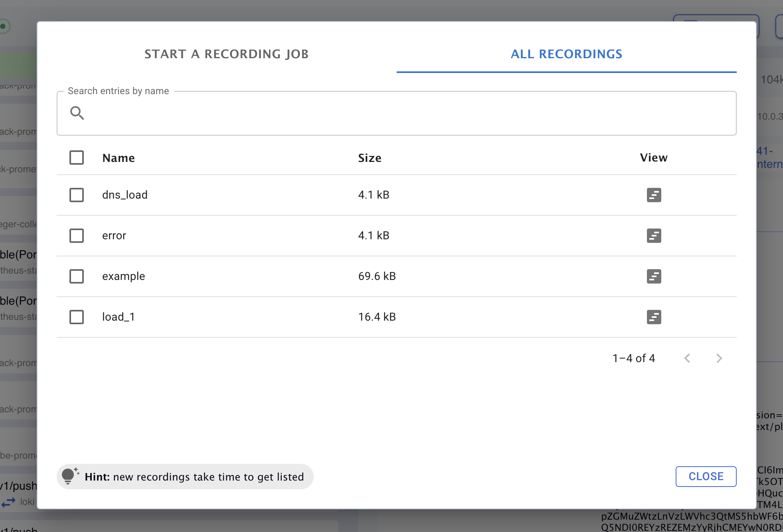Screen dimensions: 783x532
Task: Click the search magnifier icon
Action: click(x=78, y=113)
